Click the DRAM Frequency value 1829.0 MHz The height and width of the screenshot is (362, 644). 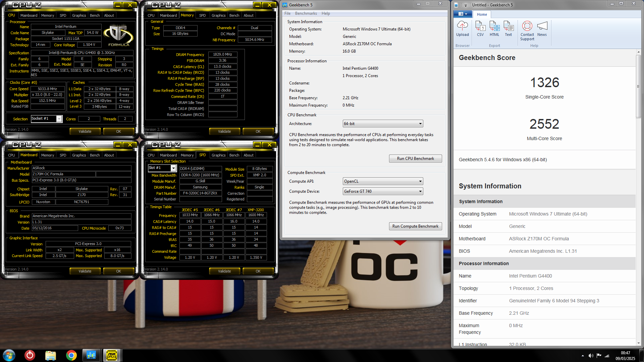click(x=223, y=54)
